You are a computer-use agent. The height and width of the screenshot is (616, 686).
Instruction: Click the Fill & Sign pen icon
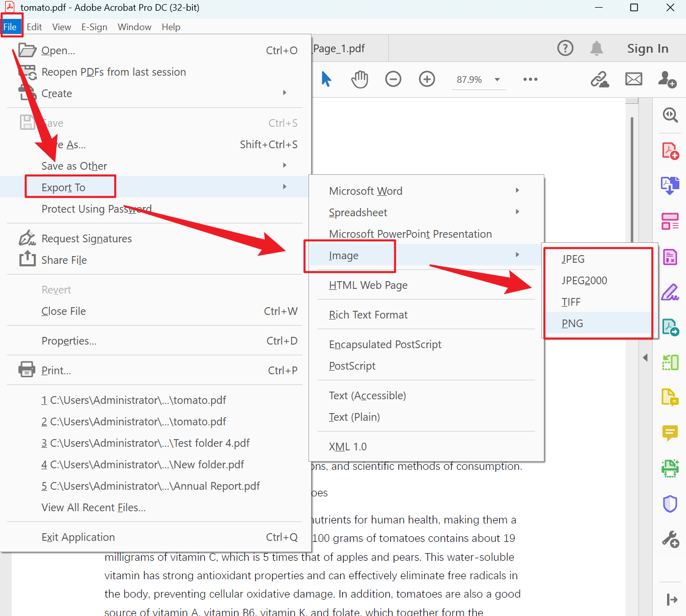point(670,292)
